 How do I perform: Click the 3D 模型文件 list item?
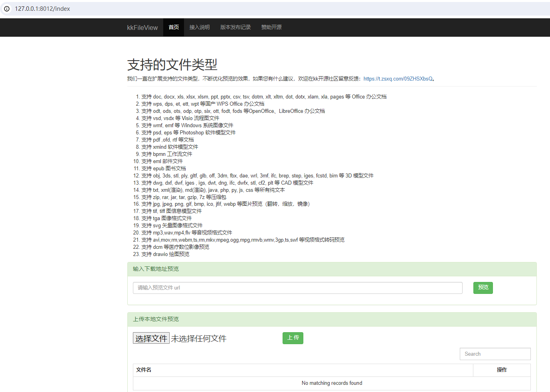point(257,176)
